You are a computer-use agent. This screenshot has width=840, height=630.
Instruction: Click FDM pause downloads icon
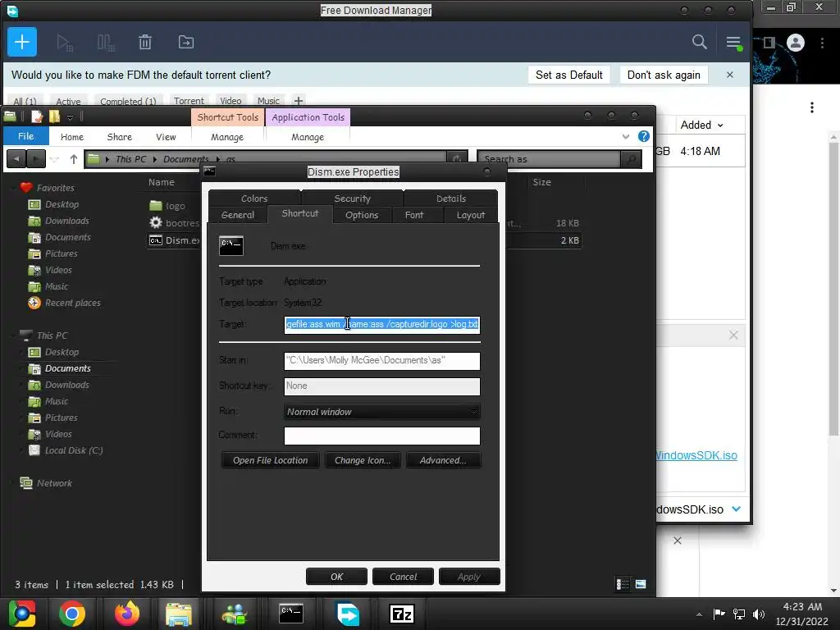click(x=106, y=43)
